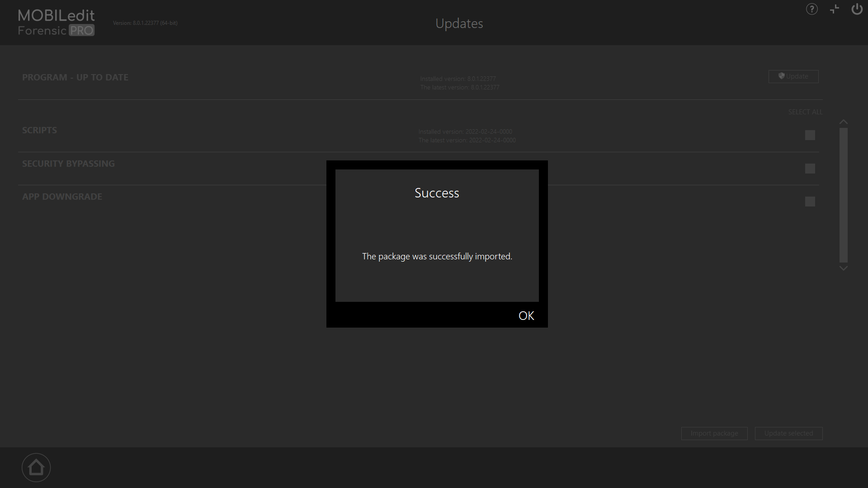This screenshot has height=488, width=868.
Task: Open help via the question mark icon
Action: [x=811, y=9]
